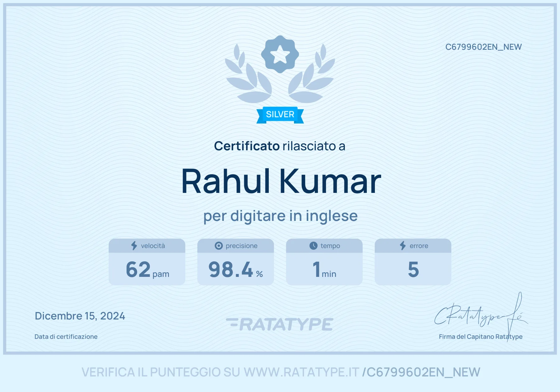Click the text 'per digitare in inglese'
Image resolution: width=560 pixels, height=392 pixels.
280,216
